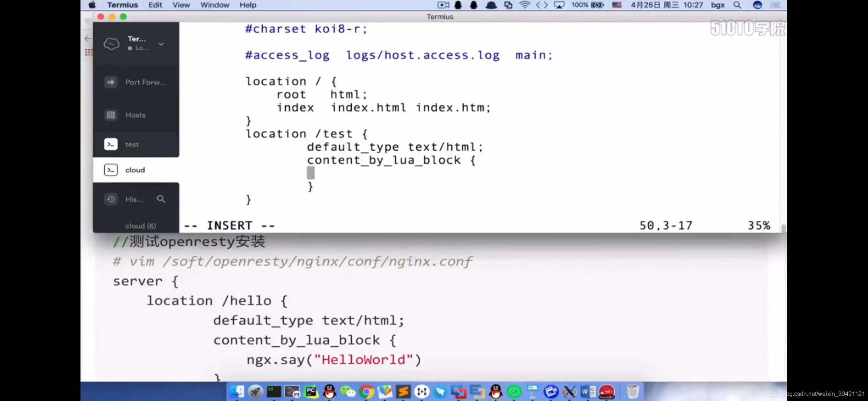Click on location /test block in editor
The height and width of the screenshot is (401, 868).
point(306,133)
